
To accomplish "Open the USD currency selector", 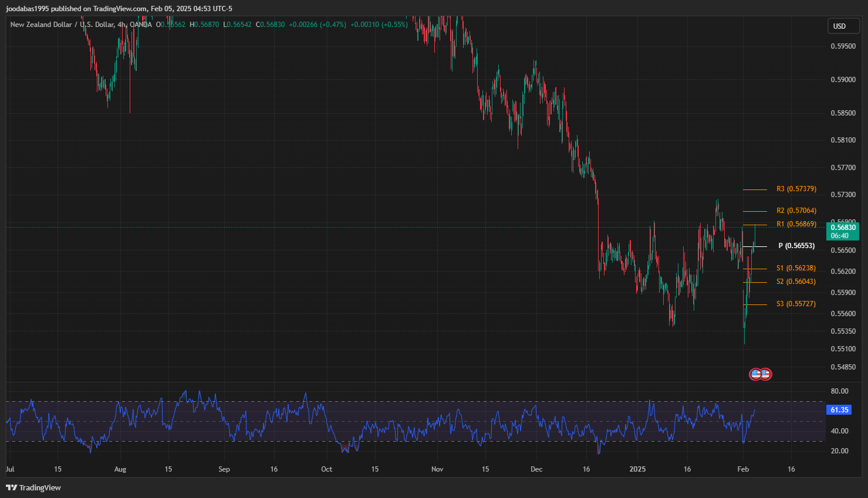I will (x=839, y=26).
